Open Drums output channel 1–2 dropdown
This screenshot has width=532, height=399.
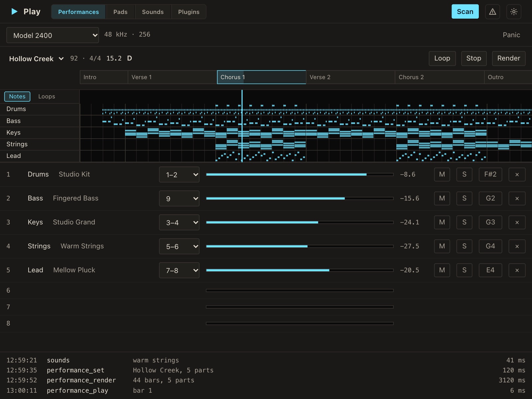[x=179, y=175]
